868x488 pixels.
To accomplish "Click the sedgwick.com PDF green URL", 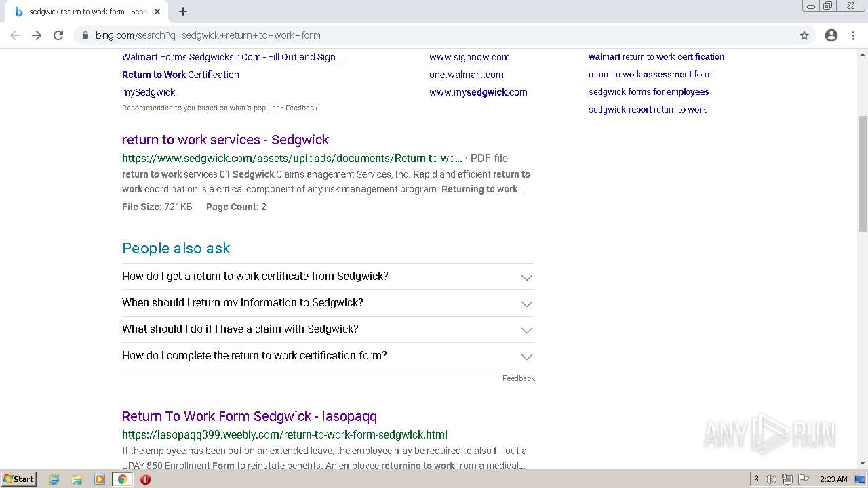I will tap(292, 158).
